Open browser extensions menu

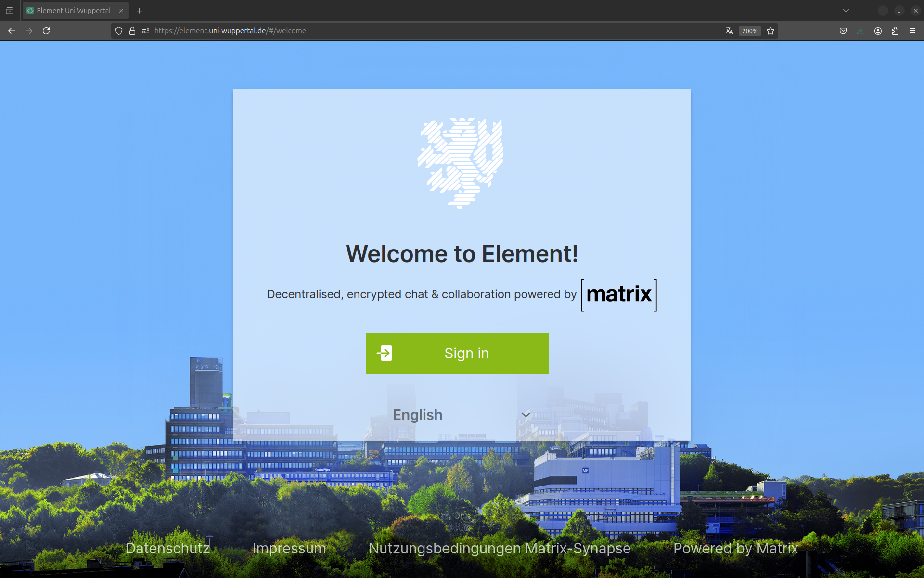(x=896, y=31)
